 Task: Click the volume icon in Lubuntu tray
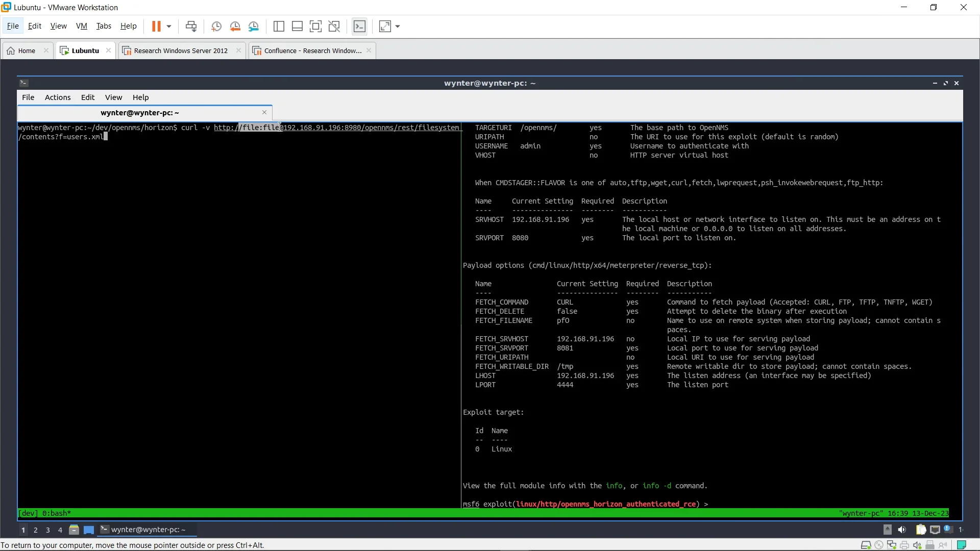902,530
